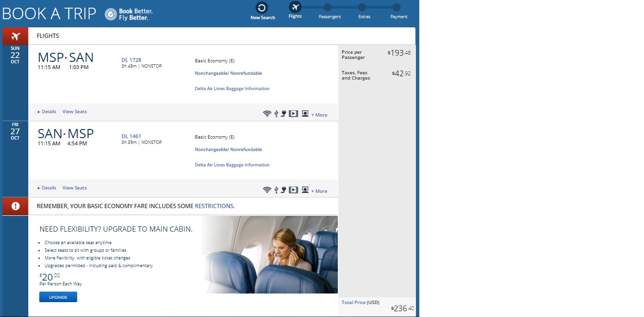Screen dimensions: 644x317
Task: Click the SAN to MSP route heading
Action: [66, 134]
